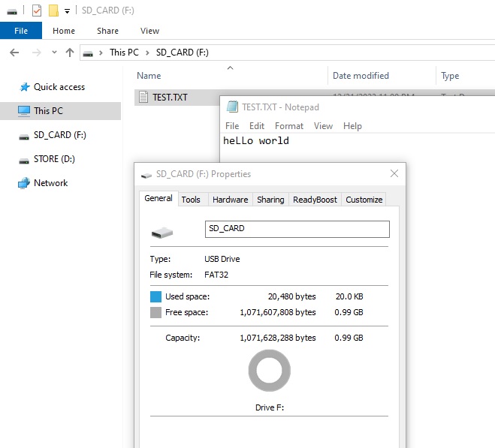Sort by the Name column header
Viewport: 495px width, 448px height.
click(149, 76)
